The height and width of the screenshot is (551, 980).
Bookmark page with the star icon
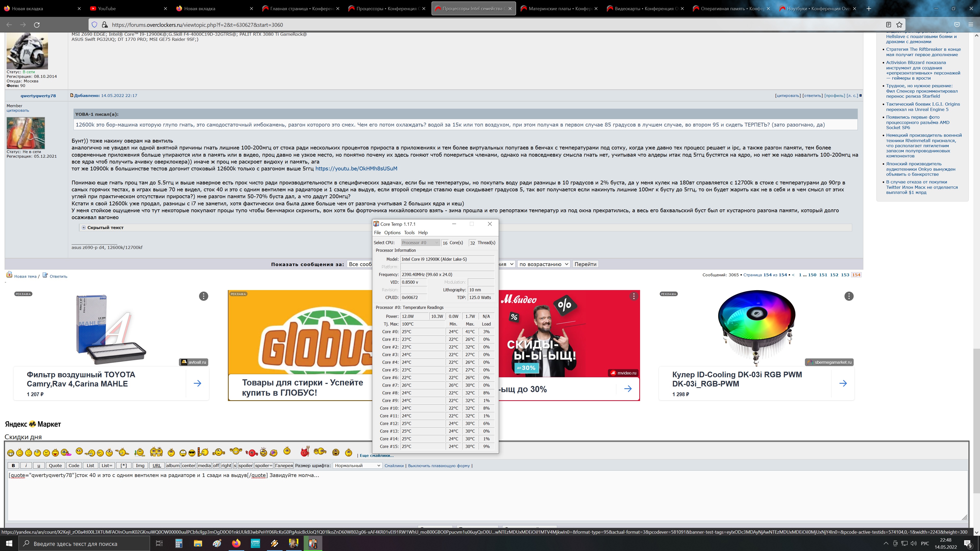[899, 25]
